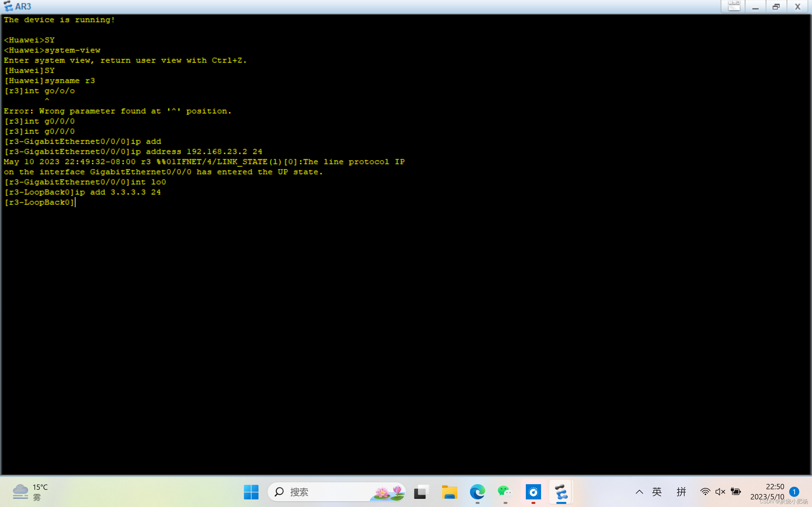This screenshot has height=507, width=812.
Task: Launch File Explorer from the taskbar
Action: [x=449, y=492]
